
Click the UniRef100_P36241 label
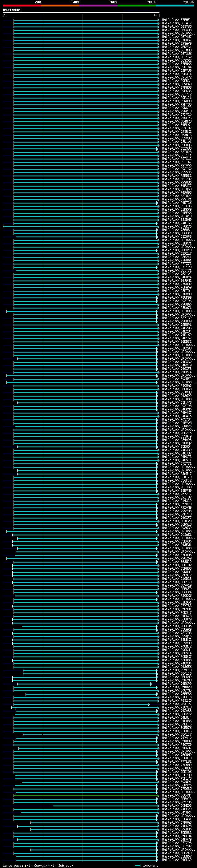point(176,257)
